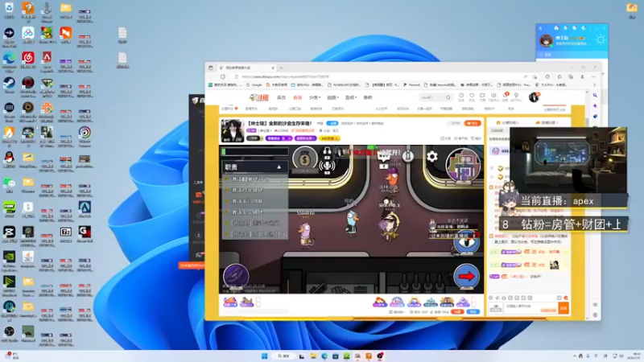Open browser more options menu
The height and width of the screenshot is (362, 644).
coord(594,76)
